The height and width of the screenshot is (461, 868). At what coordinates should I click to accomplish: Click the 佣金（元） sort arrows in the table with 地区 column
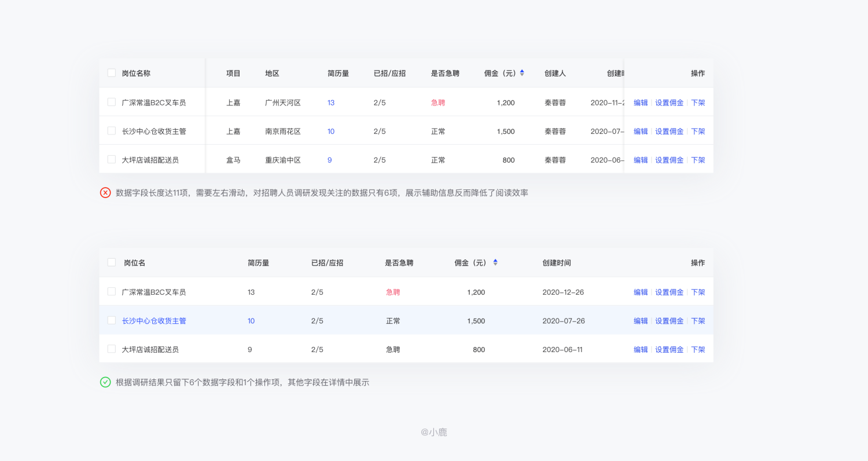pyautogui.click(x=522, y=73)
